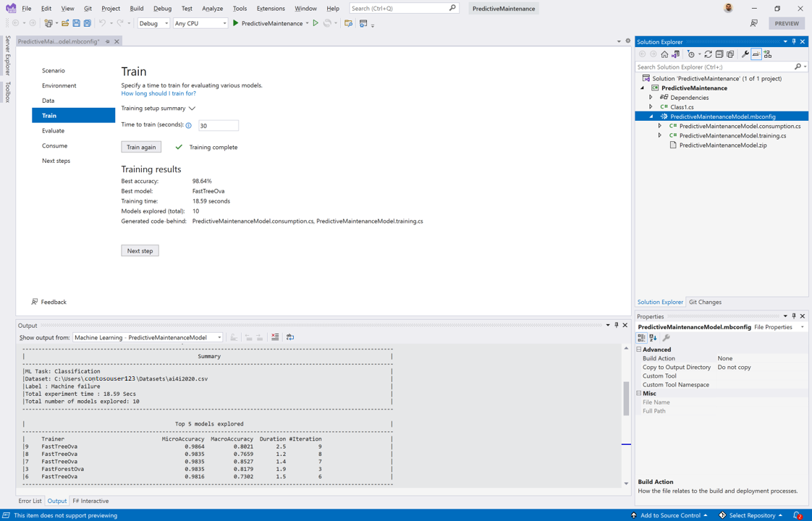
Task: Toggle Categorized view in Properties panel
Action: pyautogui.click(x=641, y=338)
